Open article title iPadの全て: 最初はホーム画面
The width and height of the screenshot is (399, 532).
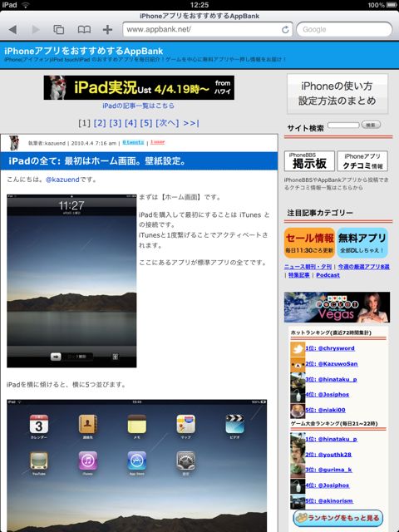[97, 160]
